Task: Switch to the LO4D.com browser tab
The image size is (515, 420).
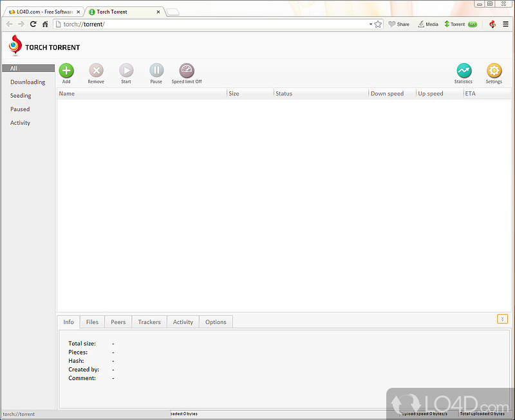Action: (44, 12)
